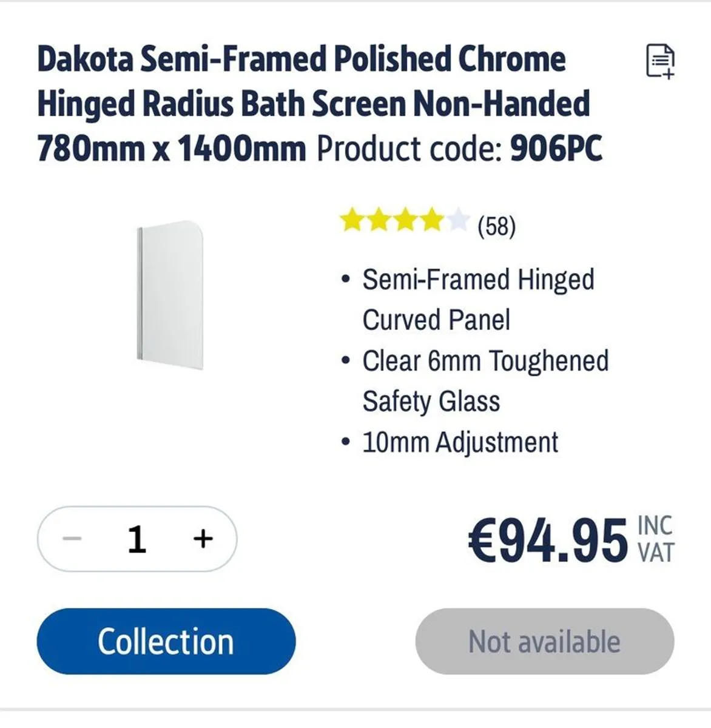
Task: Click the greyed-out Not available button
Action: point(544,641)
